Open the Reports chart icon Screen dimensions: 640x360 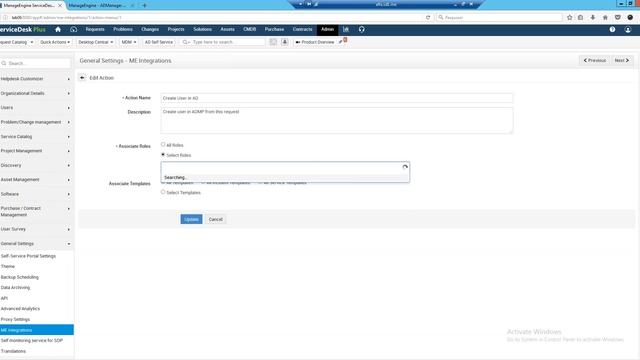pyautogui.click(x=346, y=29)
